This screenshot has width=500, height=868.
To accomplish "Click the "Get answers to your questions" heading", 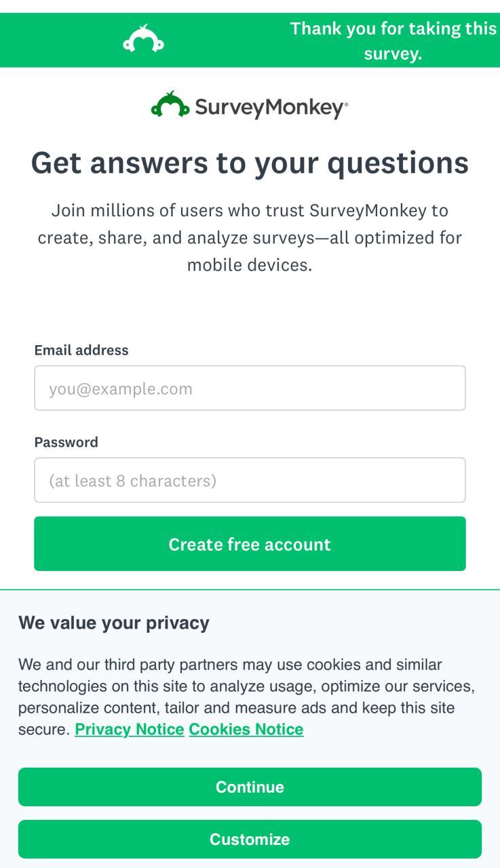I will point(250,163).
